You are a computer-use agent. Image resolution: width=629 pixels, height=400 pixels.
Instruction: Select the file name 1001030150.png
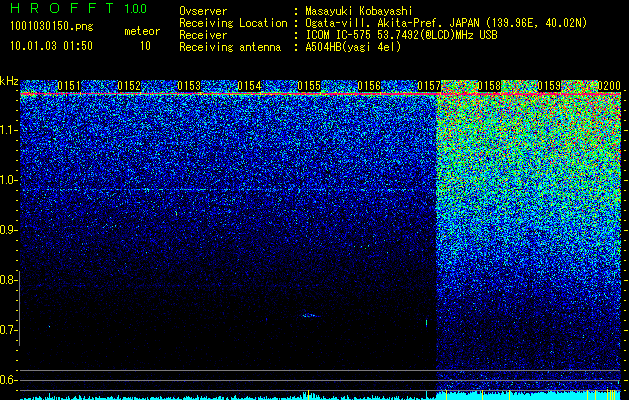click(51, 26)
